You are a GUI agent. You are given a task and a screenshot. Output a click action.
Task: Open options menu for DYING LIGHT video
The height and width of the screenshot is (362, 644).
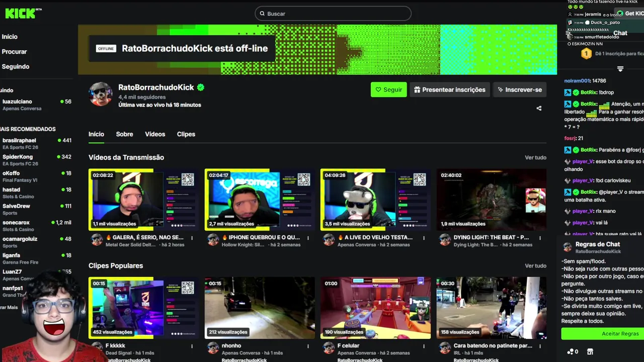(540, 238)
